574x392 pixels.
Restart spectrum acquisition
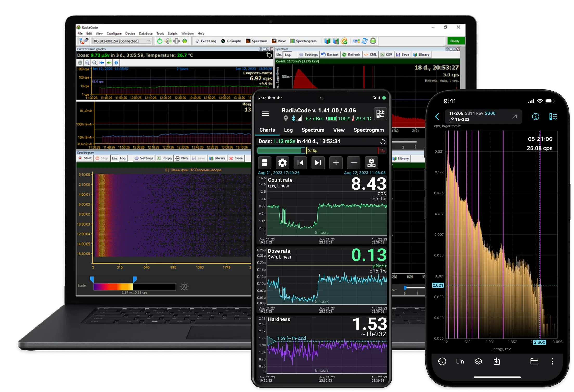[330, 54]
